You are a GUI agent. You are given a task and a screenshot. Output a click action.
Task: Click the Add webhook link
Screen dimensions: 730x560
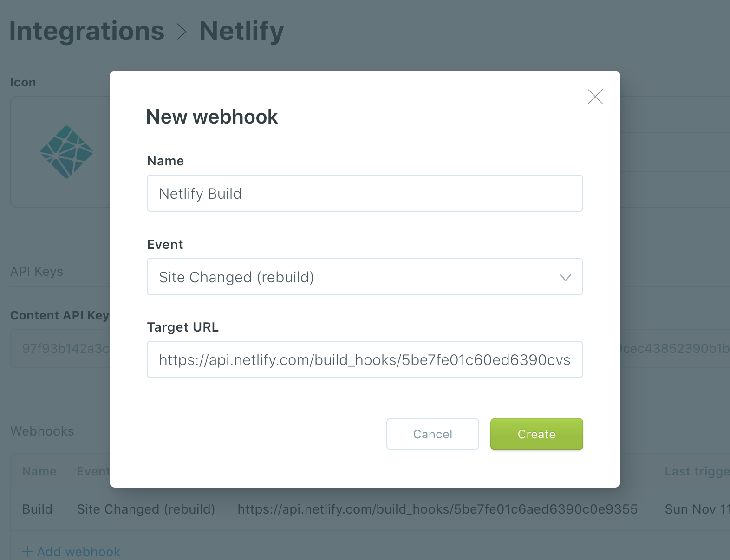[78, 552]
